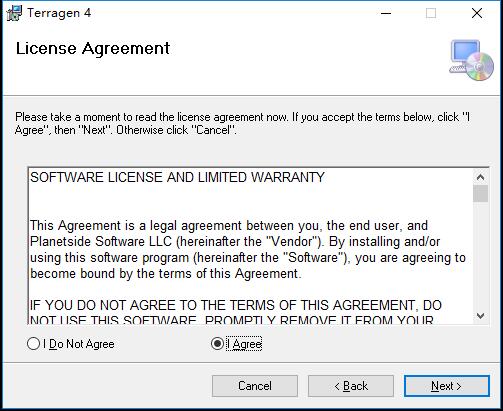Click the empty scrollbar track below the thumb
This screenshot has height=411, width=503.
coord(480,255)
